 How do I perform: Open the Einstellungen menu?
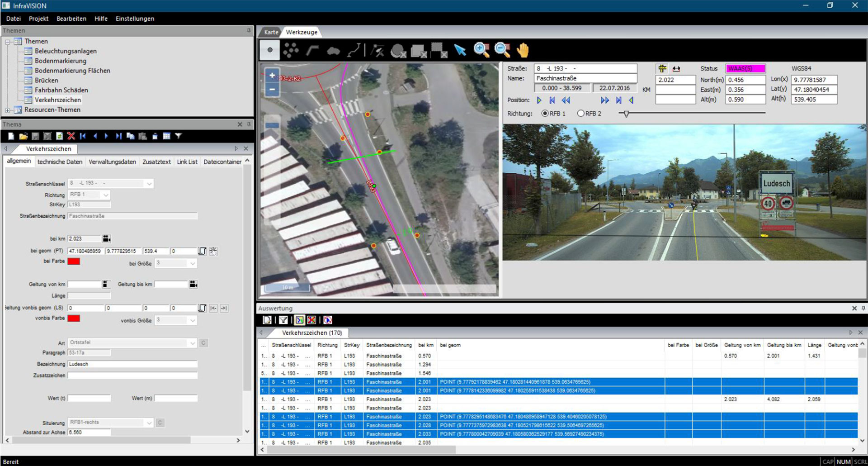click(x=135, y=19)
